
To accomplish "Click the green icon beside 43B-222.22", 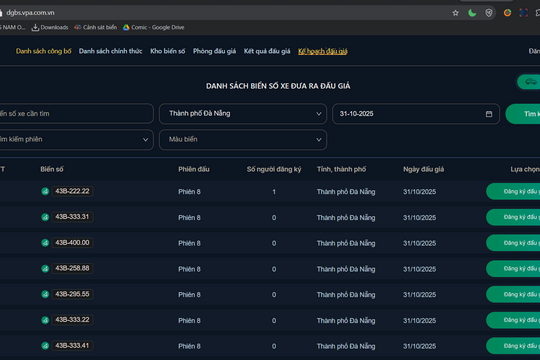I will click(45, 191).
